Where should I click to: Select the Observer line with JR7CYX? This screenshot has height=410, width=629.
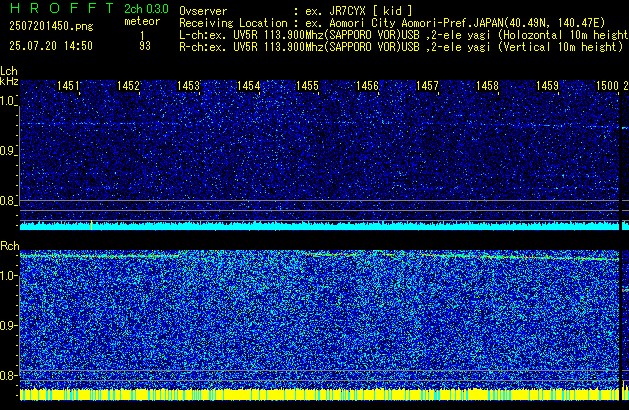(296, 11)
